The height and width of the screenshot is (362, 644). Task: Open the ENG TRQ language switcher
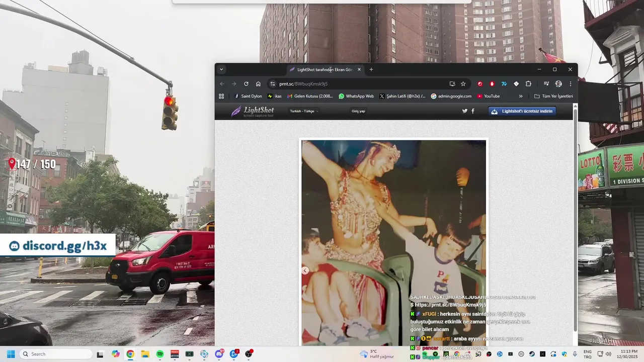point(588,354)
